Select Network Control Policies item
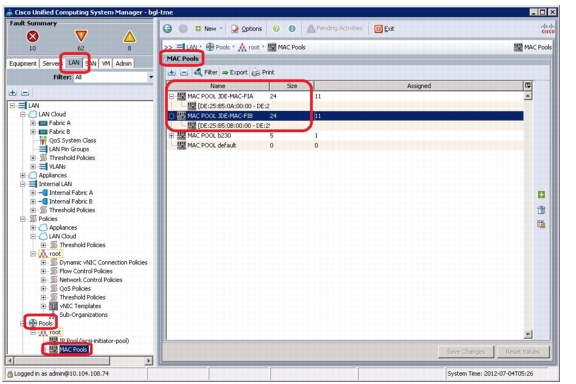The image size is (576, 384). pos(91,280)
